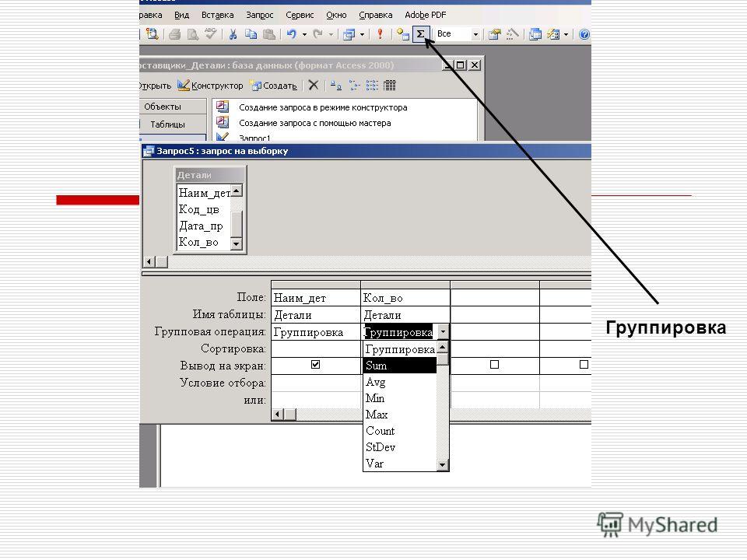
Task: Click the Print icon
Action: pyautogui.click(x=175, y=33)
